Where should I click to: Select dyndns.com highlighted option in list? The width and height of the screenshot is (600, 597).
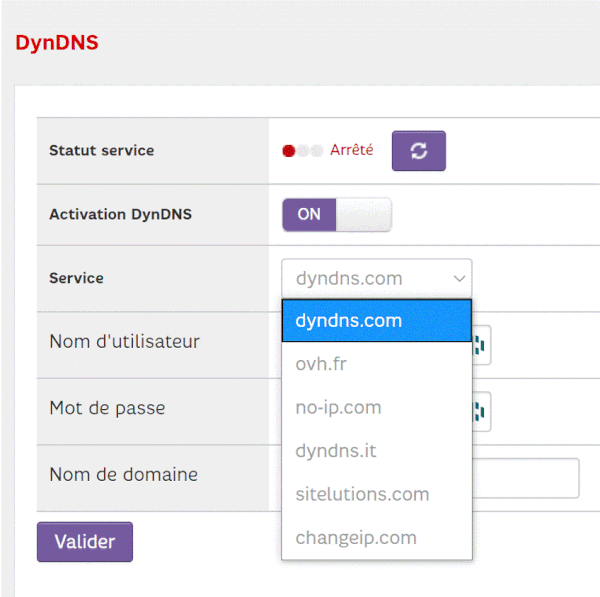click(376, 321)
